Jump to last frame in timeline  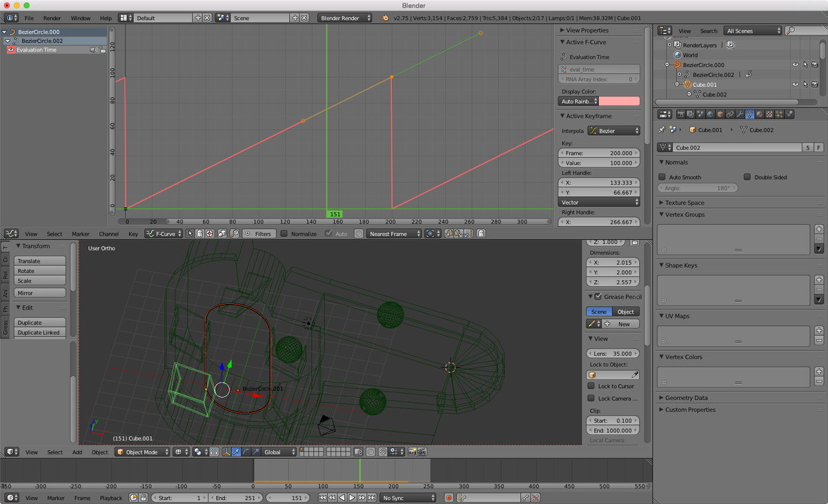pyautogui.click(x=371, y=498)
